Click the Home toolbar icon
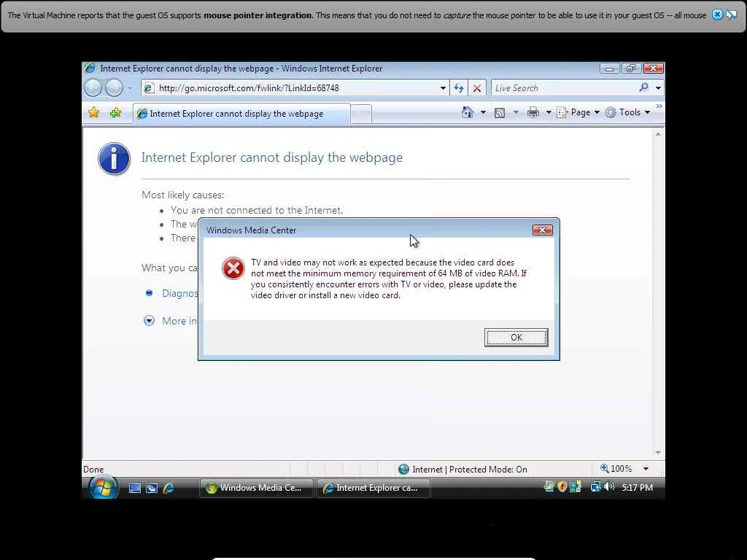Image resolution: width=747 pixels, height=560 pixels. click(468, 112)
